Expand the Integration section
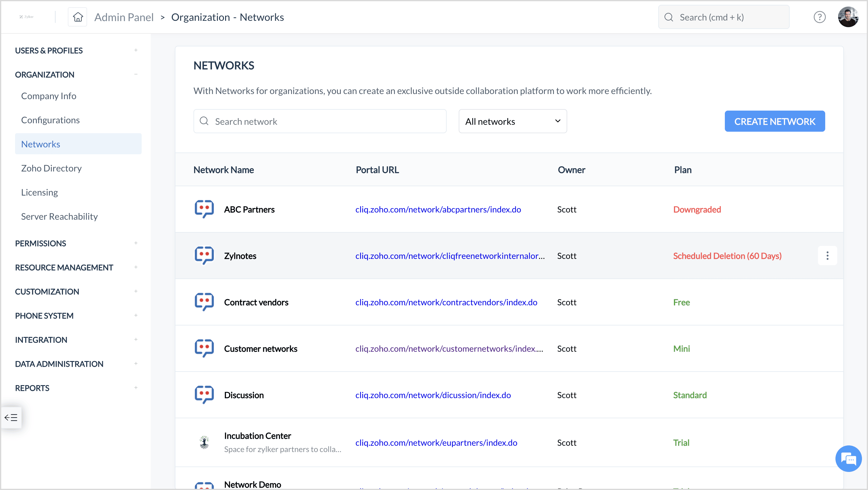 click(x=136, y=339)
